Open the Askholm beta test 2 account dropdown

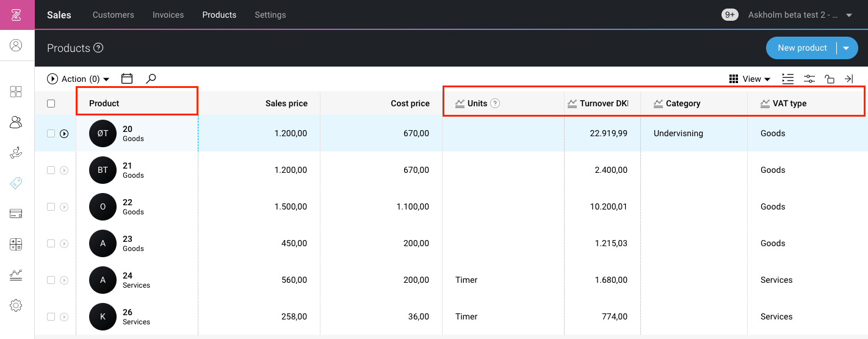(x=800, y=15)
